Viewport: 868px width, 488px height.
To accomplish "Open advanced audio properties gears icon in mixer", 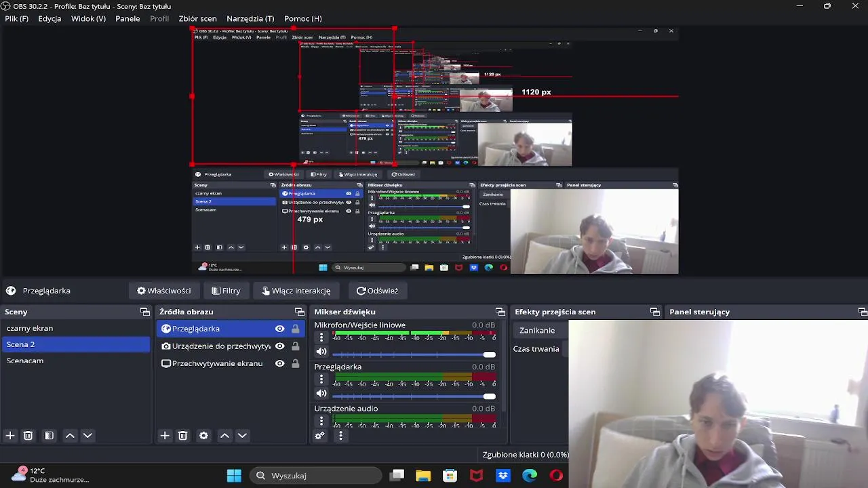I will [x=320, y=436].
